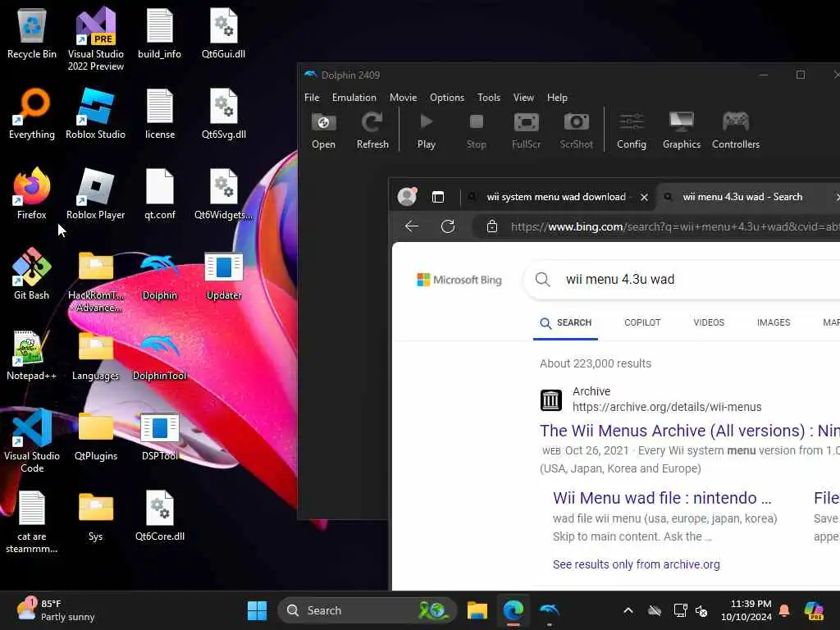Switch to wii menu 4.3u wad Search tab
The width and height of the screenshot is (840, 630).
[x=742, y=197]
